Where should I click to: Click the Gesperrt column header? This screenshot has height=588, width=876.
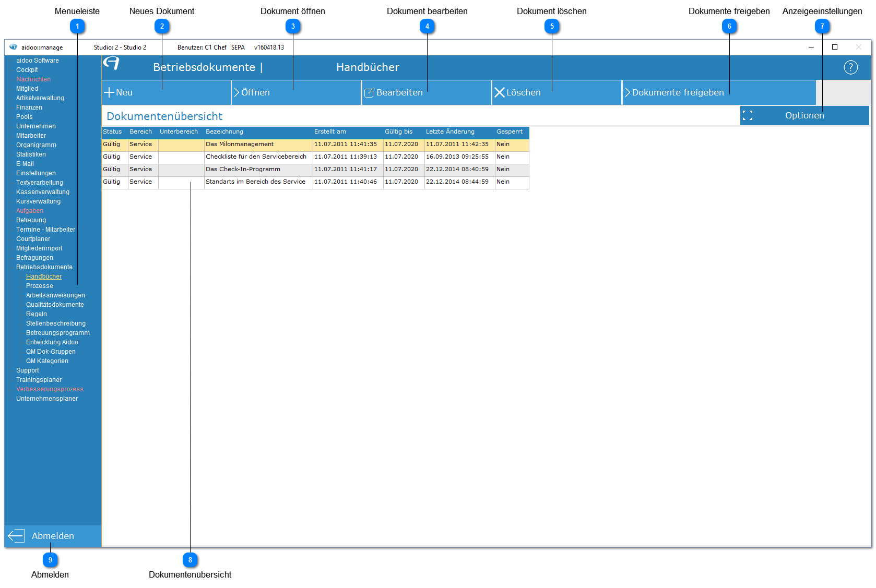point(512,132)
